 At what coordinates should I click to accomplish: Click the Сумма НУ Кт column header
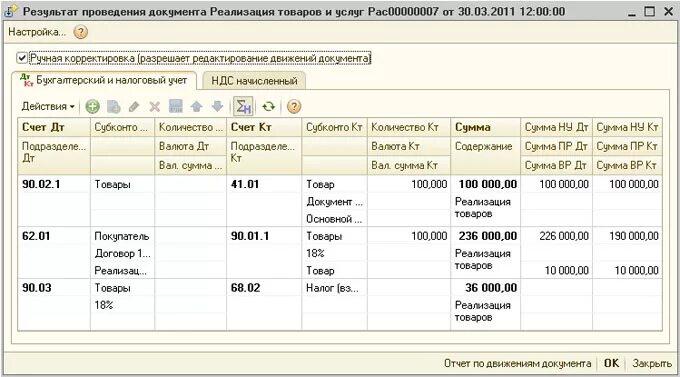(627, 127)
